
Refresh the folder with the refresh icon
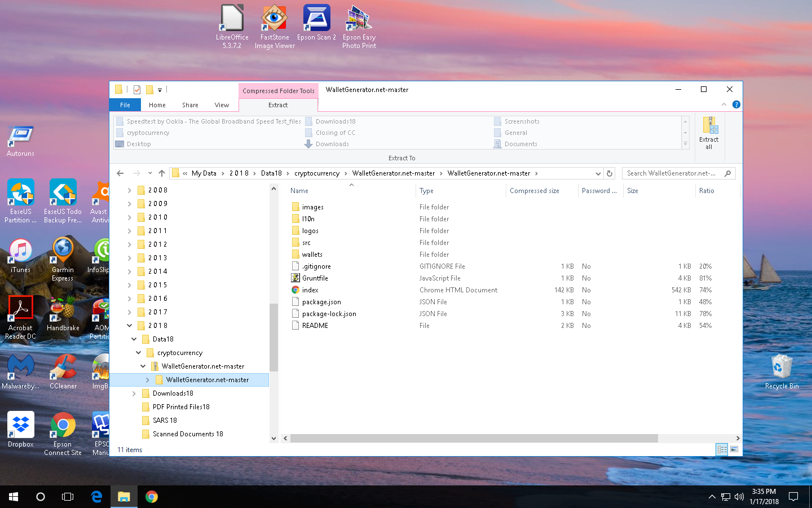[x=610, y=173]
